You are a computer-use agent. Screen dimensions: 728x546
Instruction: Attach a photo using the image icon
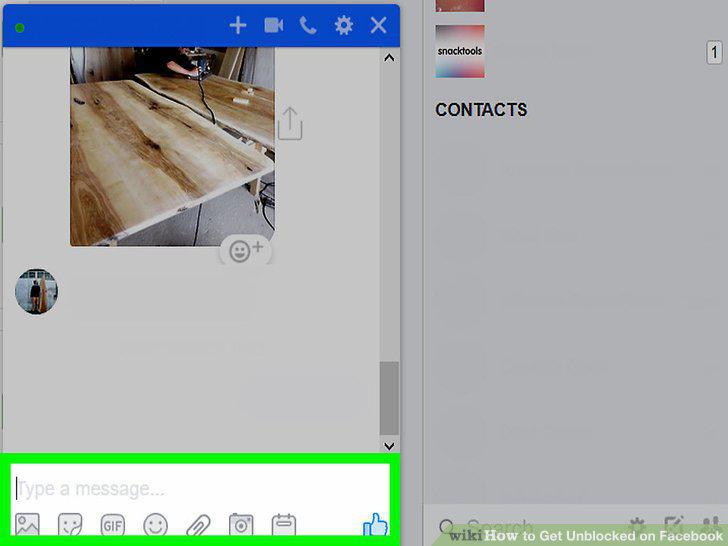tap(27, 525)
